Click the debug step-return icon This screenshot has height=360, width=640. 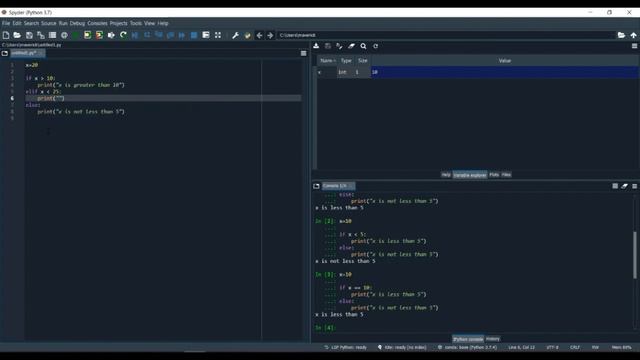pos(170,36)
